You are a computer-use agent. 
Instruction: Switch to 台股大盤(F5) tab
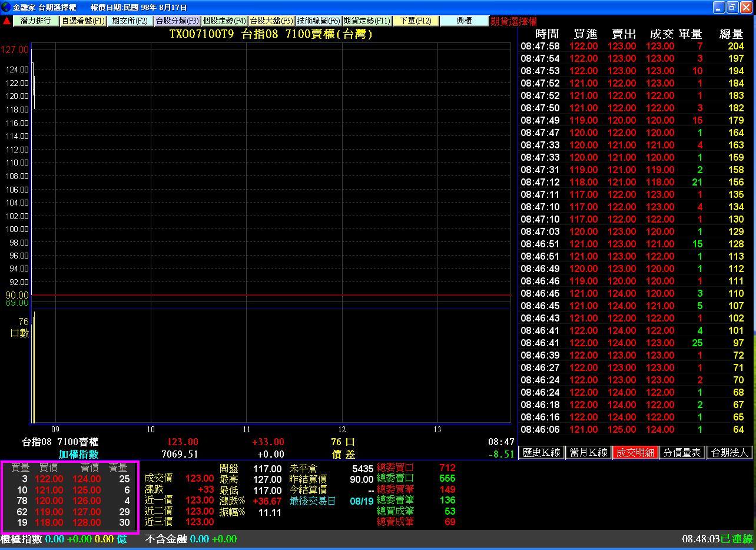pyautogui.click(x=271, y=21)
